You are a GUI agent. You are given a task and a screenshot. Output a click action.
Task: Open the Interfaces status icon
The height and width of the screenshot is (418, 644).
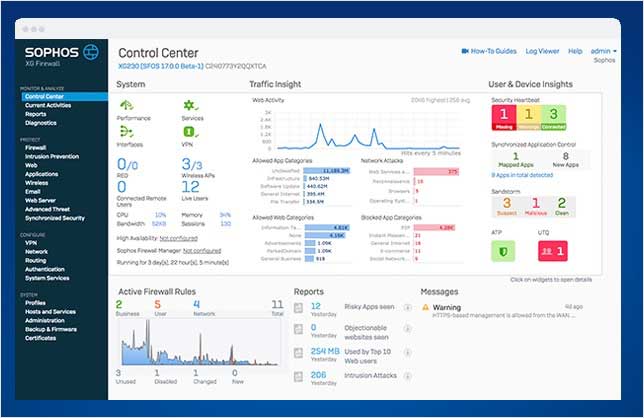(126, 132)
